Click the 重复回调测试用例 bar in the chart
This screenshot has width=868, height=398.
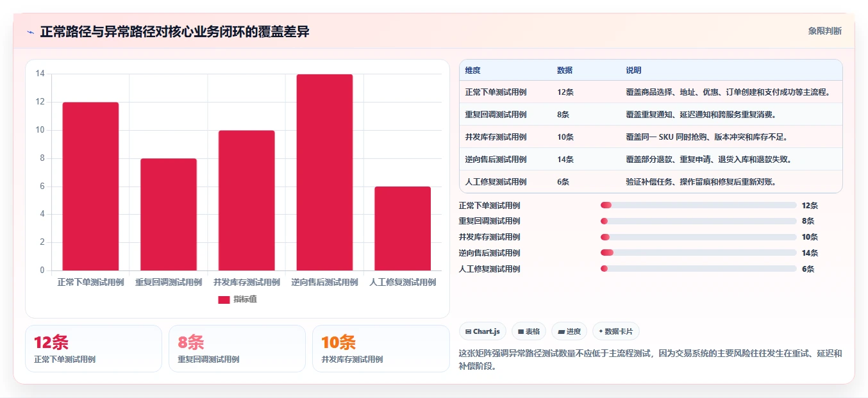coord(169,215)
